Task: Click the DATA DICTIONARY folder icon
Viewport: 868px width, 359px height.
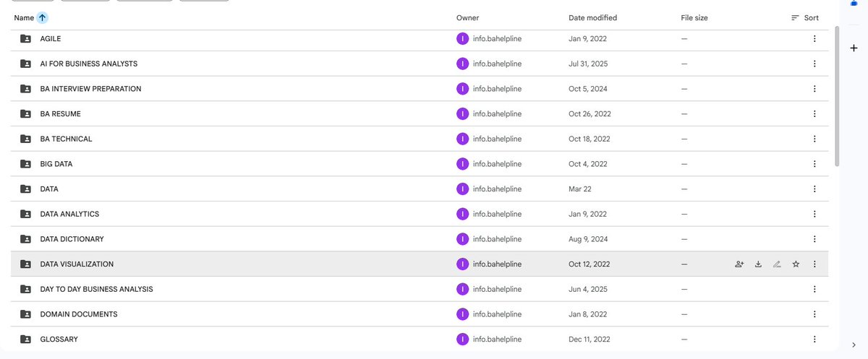Action: 25,239
